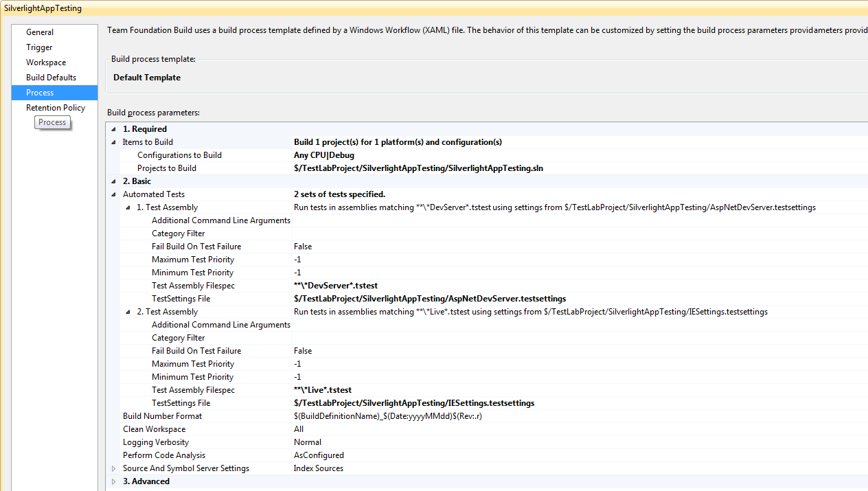
Task: Collapse the Automated Tests node
Action: [x=114, y=194]
